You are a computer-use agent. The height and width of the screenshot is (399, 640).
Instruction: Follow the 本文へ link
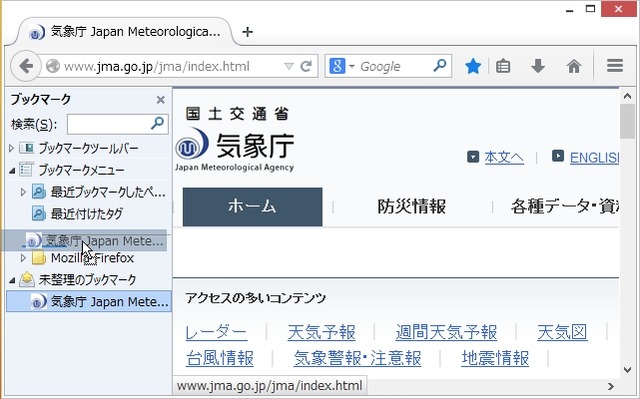click(x=504, y=157)
